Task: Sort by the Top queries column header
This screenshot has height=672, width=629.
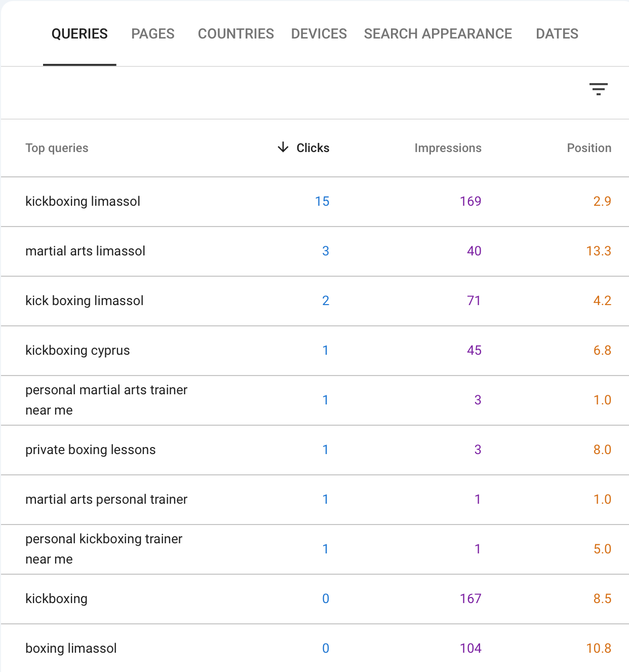Action: 57,148
